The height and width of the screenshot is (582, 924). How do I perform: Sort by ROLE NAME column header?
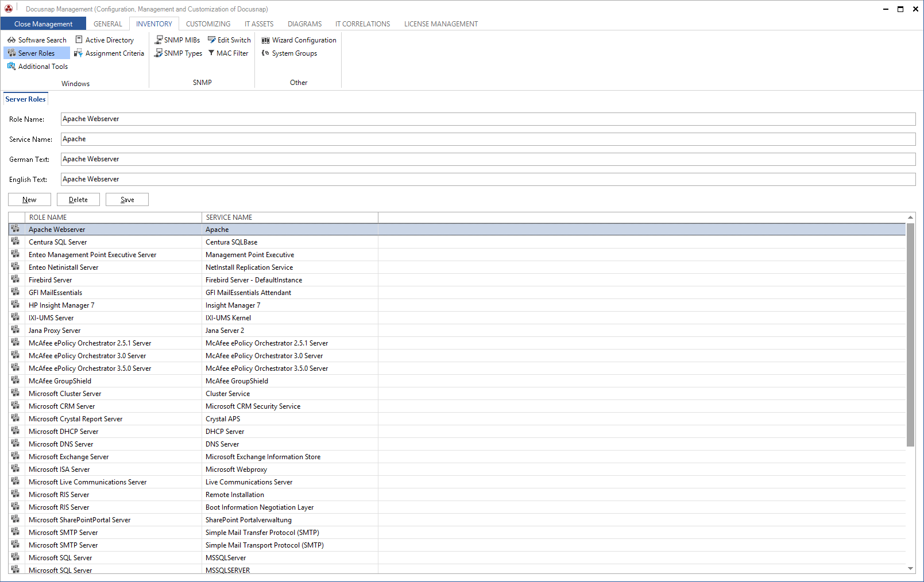(x=113, y=218)
